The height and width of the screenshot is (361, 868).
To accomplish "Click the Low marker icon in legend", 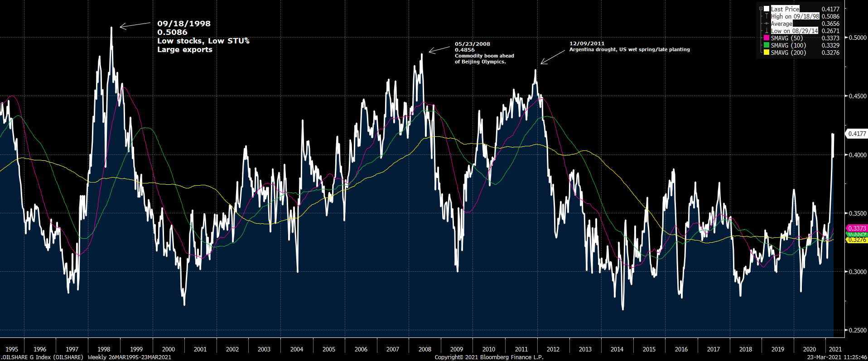I will coord(767,31).
